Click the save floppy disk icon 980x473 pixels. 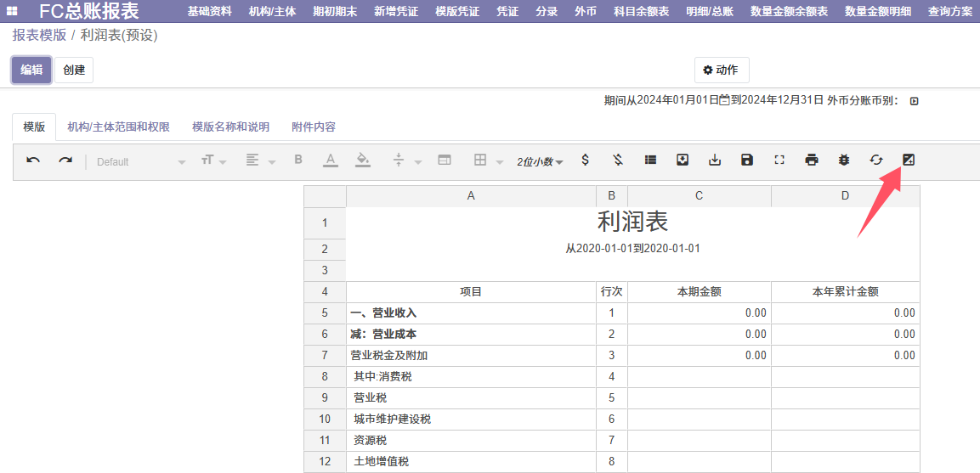(x=747, y=160)
